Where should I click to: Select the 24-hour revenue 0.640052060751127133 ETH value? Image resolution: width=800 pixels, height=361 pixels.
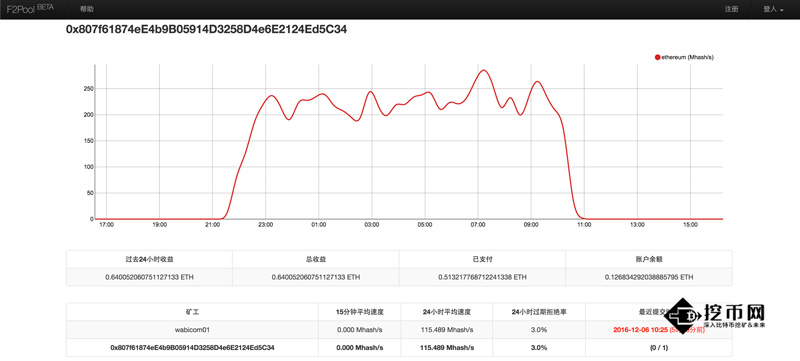149,277
